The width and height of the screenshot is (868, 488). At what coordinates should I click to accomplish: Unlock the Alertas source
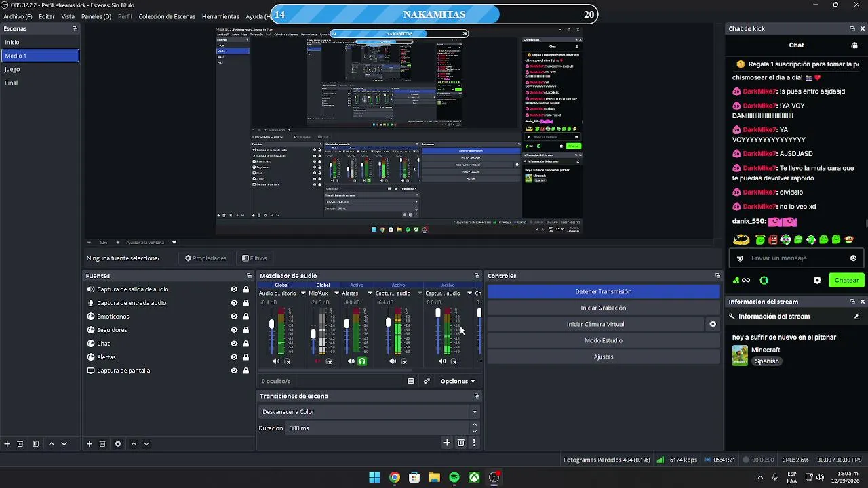(245, 357)
